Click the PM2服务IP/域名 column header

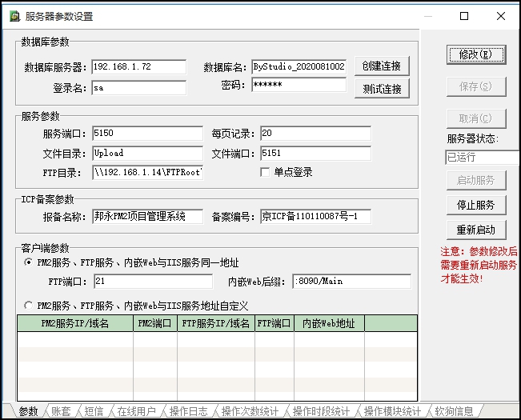[x=75, y=323]
